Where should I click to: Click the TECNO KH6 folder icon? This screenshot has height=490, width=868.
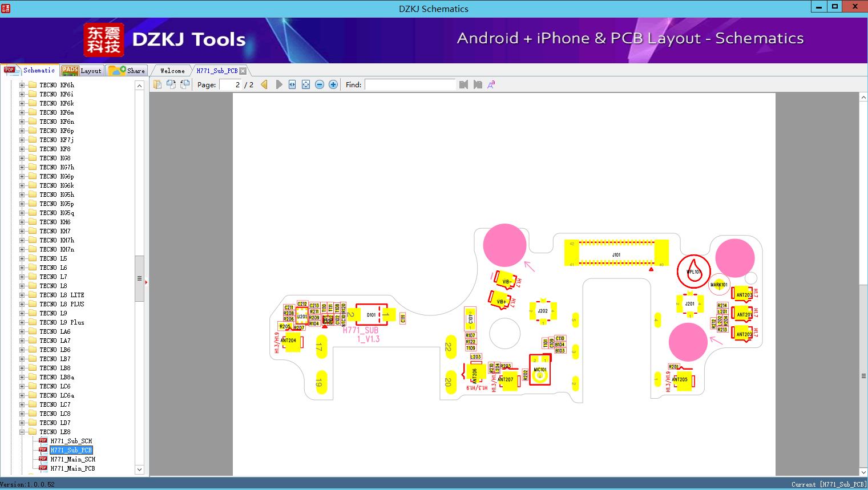33,222
